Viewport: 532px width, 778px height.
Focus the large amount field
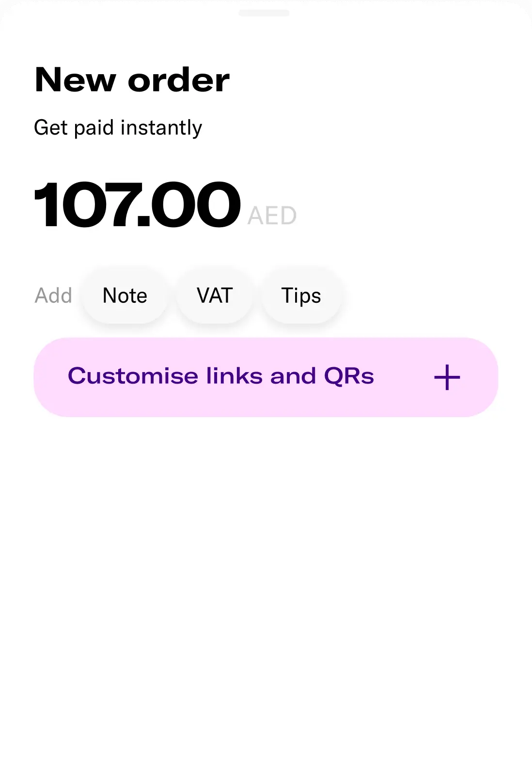tap(137, 204)
